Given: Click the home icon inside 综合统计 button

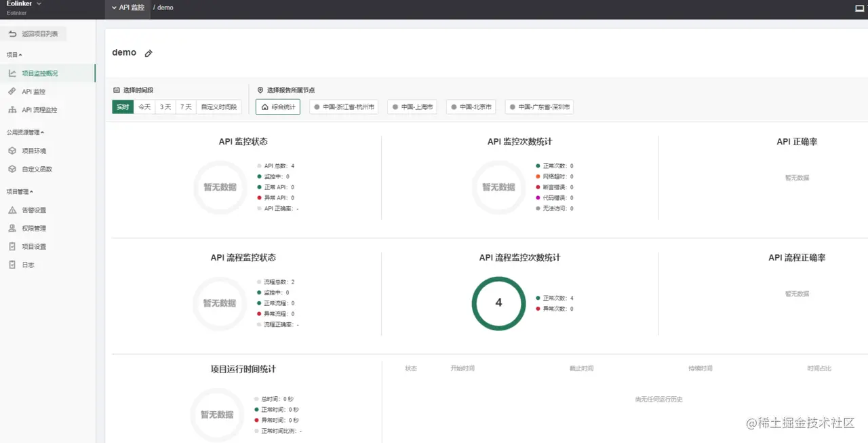Looking at the screenshot, I should click(265, 107).
